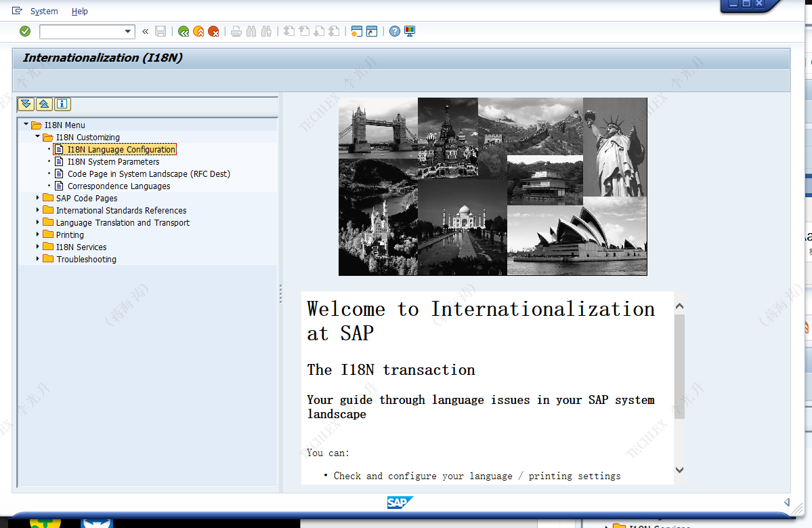Click the Internationalization (I18N) title text

tap(102, 58)
